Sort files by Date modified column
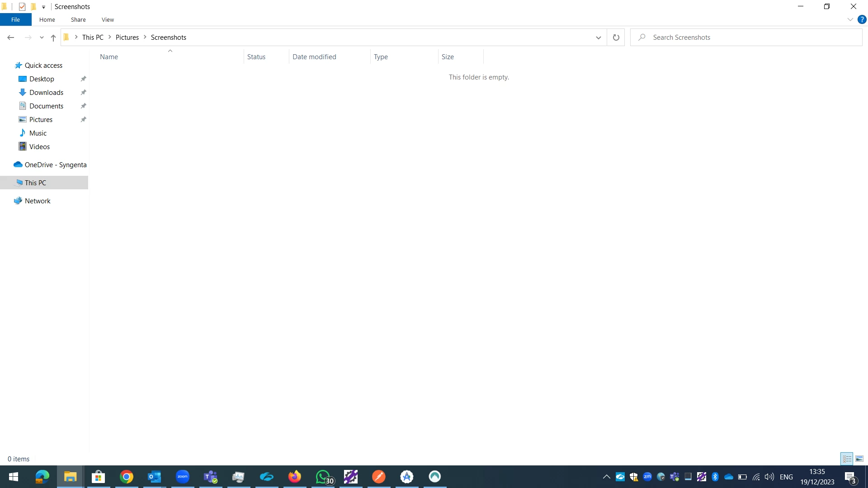The height and width of the screenshot is (488, 868). click(x=314, y=57)
